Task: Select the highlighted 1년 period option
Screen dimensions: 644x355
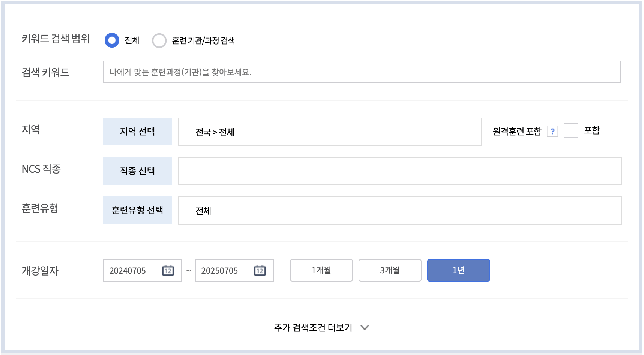Action: (x=458, y=270)
